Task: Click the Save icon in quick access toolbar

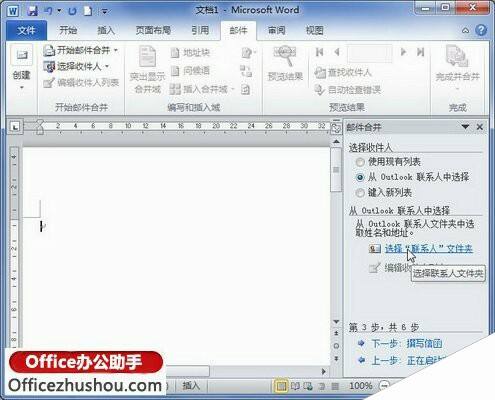Action: pos(32,11)
